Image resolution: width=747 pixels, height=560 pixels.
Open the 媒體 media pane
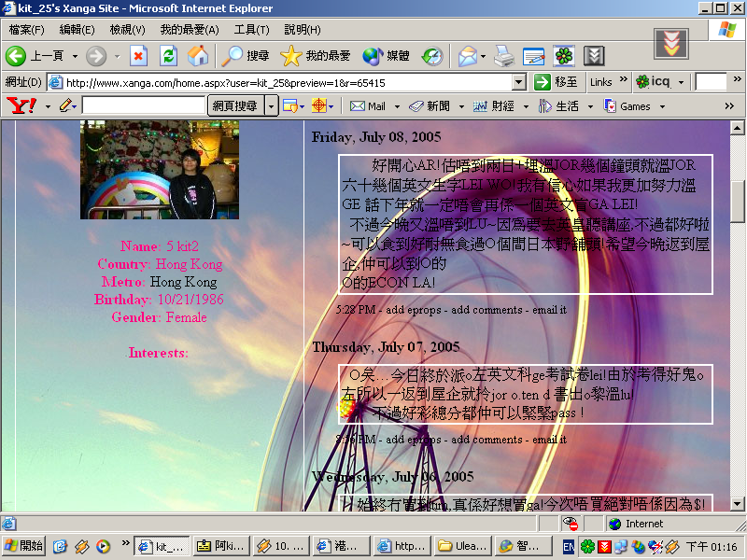(x=386, y=56)
